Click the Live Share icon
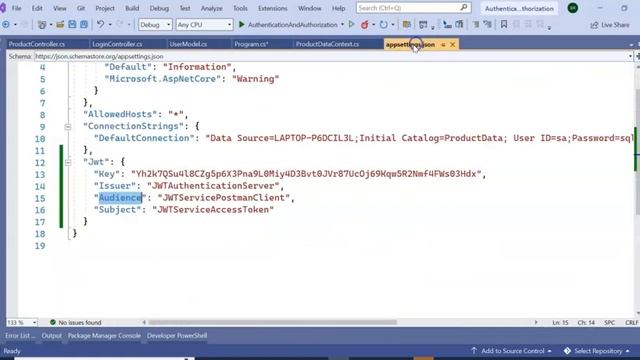The image size is (640, 360). (x=594, y=25)
